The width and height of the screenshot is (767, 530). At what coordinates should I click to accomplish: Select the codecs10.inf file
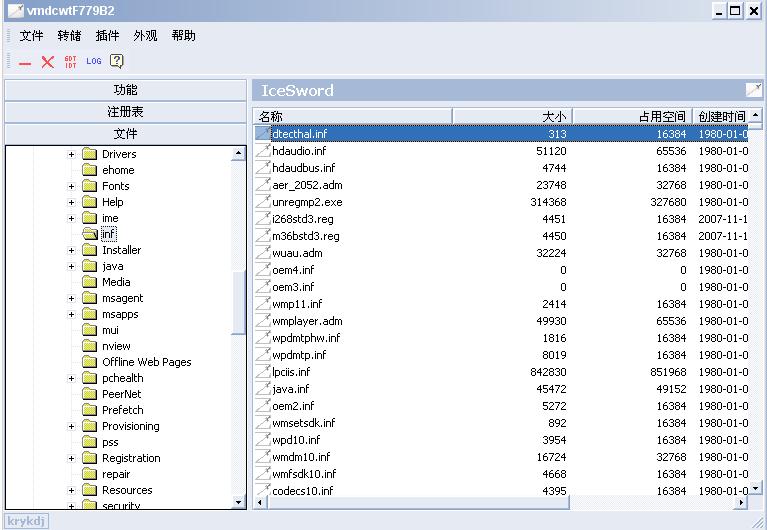pyautogui.click(x=302, y=491)
